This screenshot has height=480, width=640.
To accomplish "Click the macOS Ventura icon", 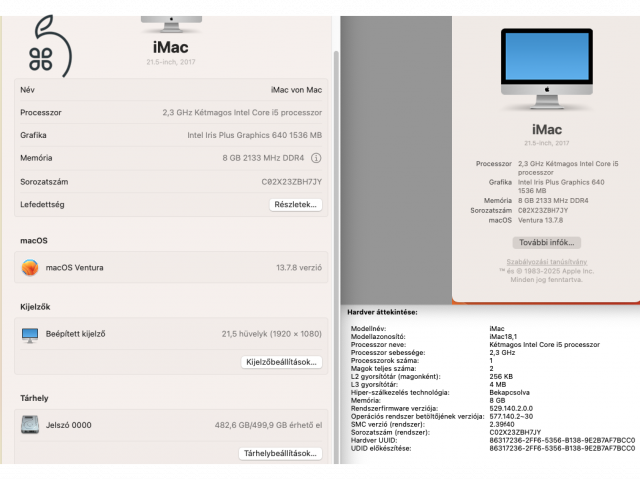I will coord(30,267).
